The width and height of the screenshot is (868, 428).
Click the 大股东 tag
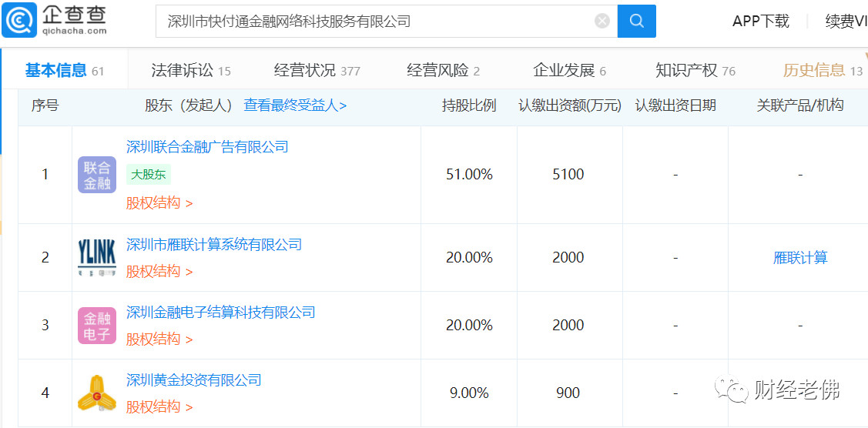149,175
